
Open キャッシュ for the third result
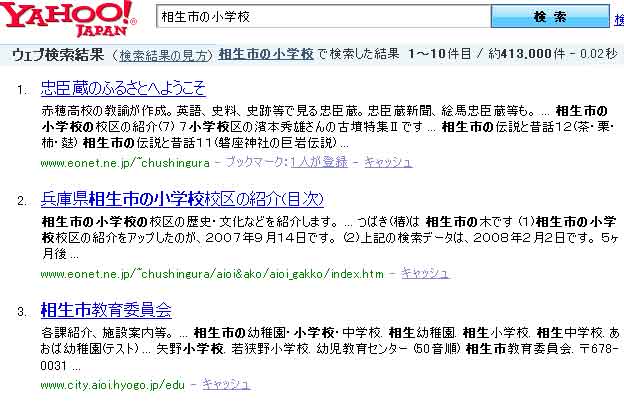226,384
